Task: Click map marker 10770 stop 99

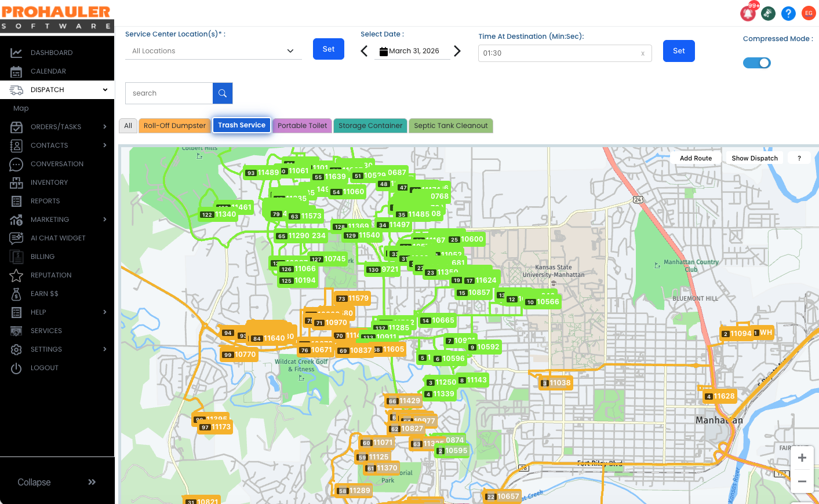Action: point(239,355)
